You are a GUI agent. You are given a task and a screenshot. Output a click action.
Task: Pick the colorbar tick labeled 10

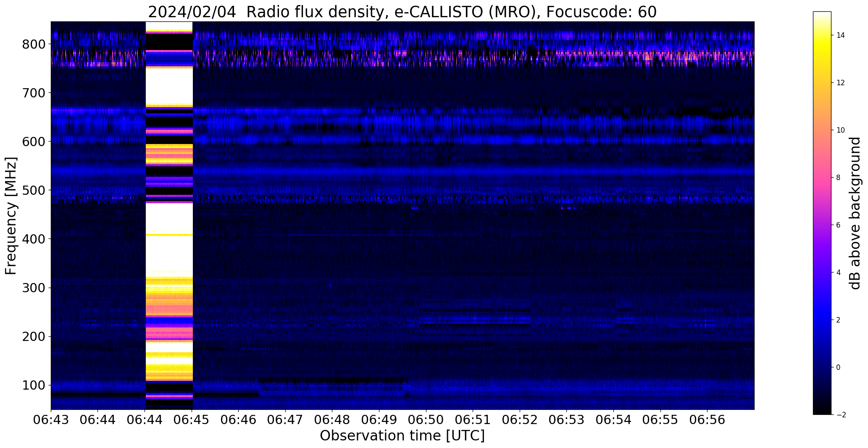(x=841, y=130)
